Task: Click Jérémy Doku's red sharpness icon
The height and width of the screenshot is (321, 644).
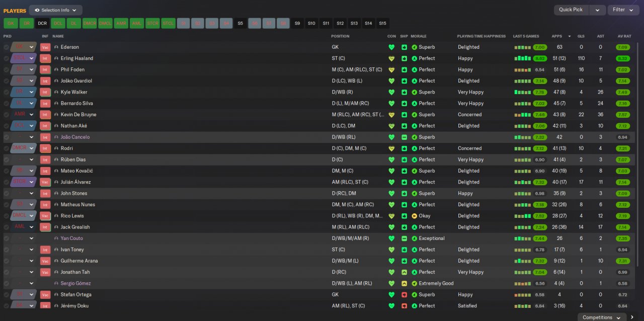Action: click(x=404, y=306)
